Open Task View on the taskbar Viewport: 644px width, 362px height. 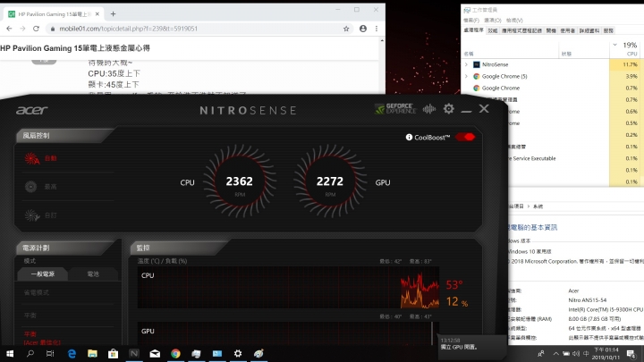coord(50,353)
